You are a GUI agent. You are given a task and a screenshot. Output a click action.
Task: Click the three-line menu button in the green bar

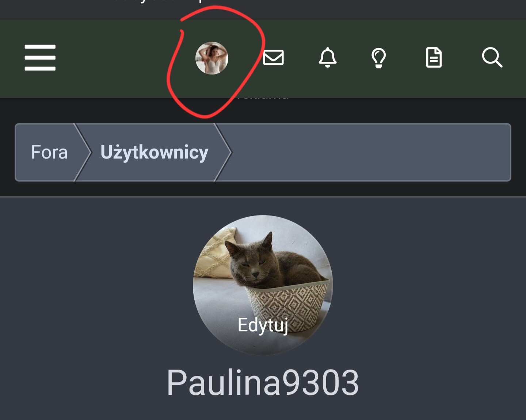(40, 58)
